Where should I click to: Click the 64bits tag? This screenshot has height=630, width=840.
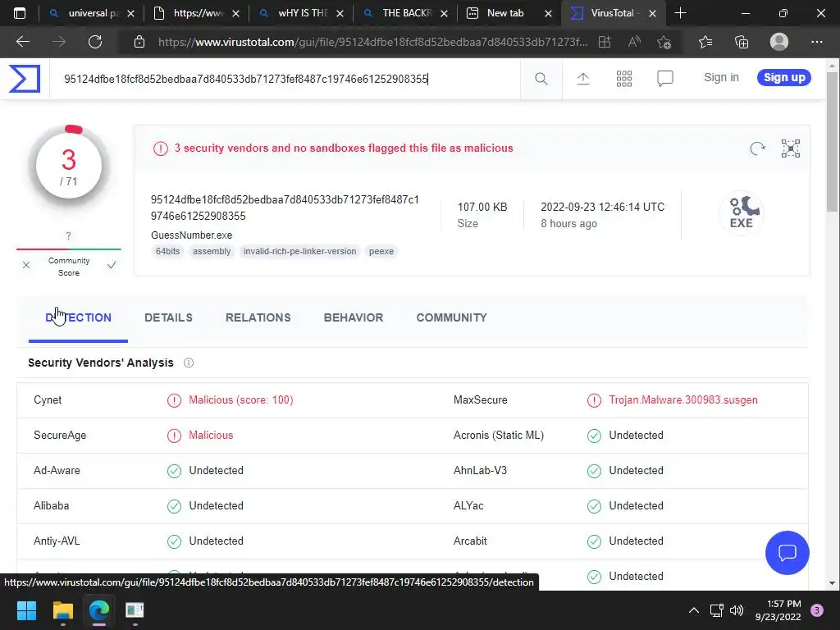tap(167, 251)
